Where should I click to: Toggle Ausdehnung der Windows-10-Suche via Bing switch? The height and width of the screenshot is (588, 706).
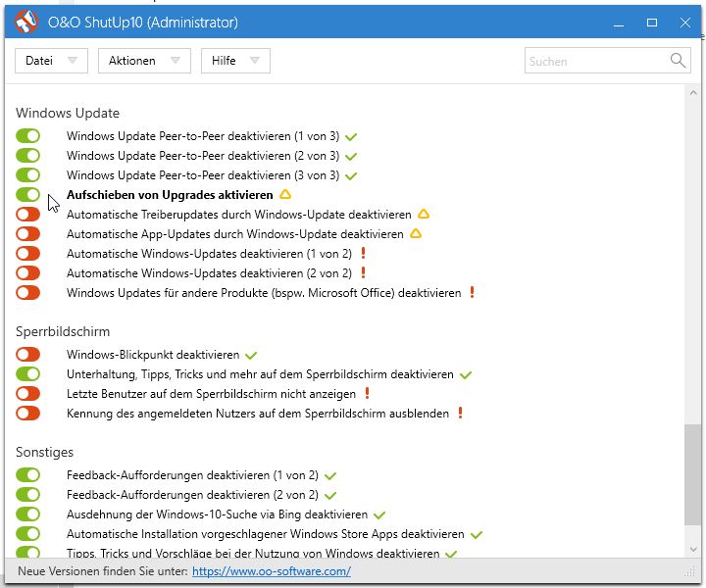point(27,514)
